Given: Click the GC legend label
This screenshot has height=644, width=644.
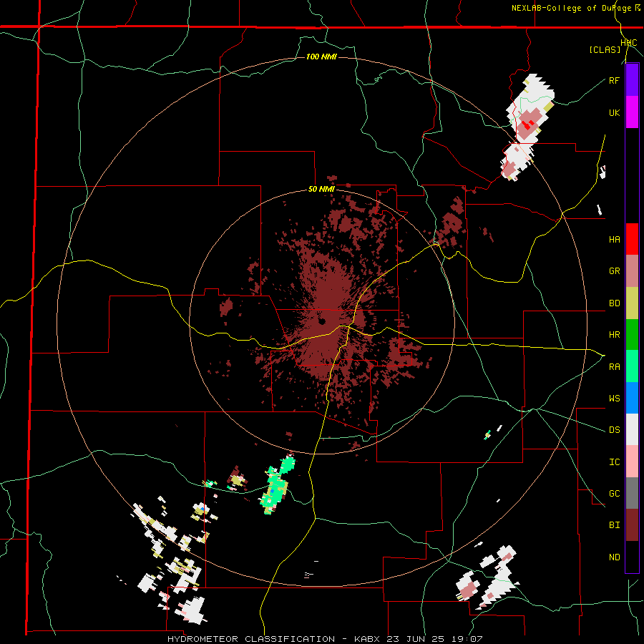Looking at the screenshot, I should [x=614, y=494].
